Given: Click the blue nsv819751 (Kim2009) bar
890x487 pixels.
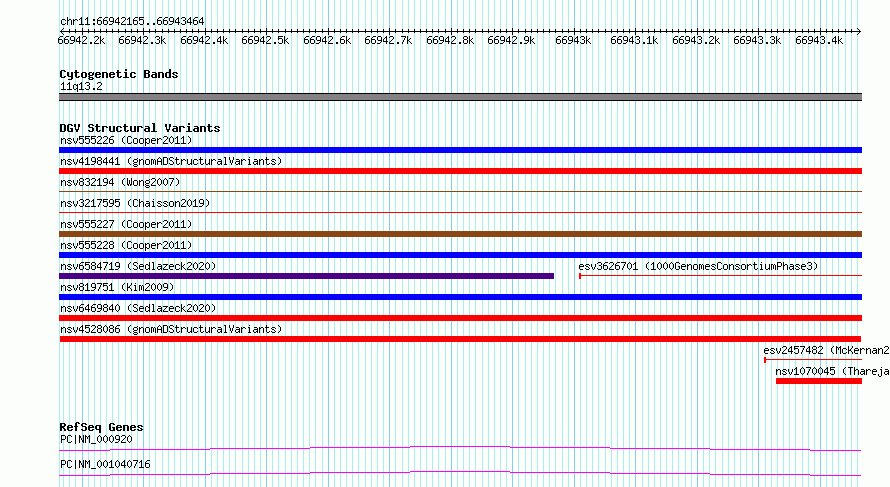Looking at the screenshot, I should click(460, 297).
